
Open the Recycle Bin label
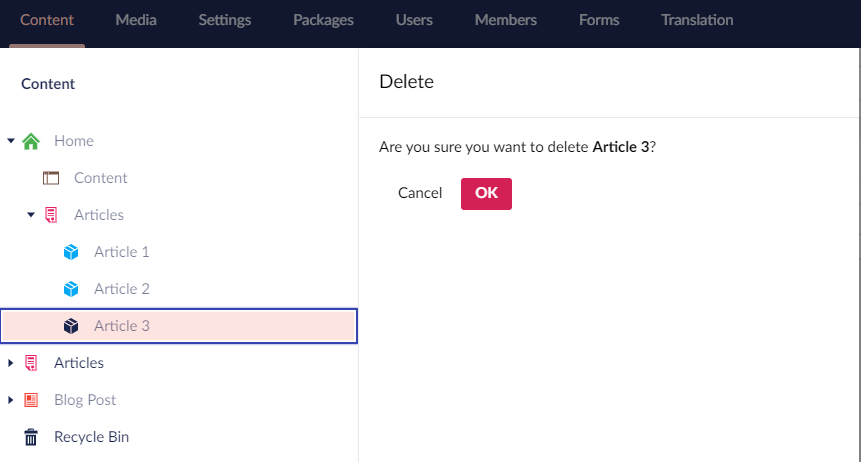(x=91, y=437)
